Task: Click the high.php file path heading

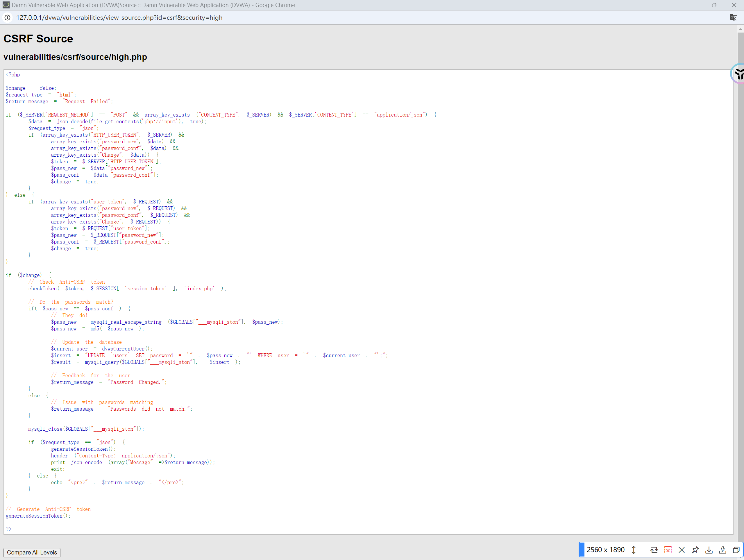Action: [x=75, y=57]
